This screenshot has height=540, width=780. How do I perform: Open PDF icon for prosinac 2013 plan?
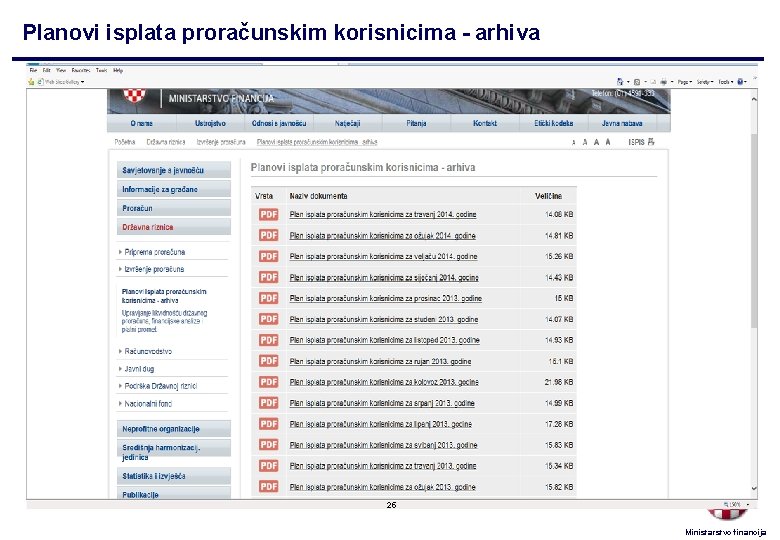pos(268,298)
